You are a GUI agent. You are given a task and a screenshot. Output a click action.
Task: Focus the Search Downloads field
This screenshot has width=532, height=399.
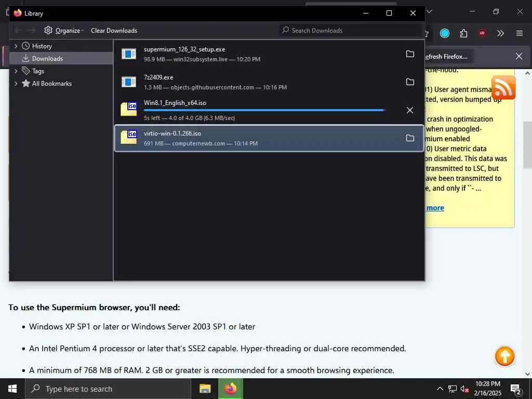(351, 31)
